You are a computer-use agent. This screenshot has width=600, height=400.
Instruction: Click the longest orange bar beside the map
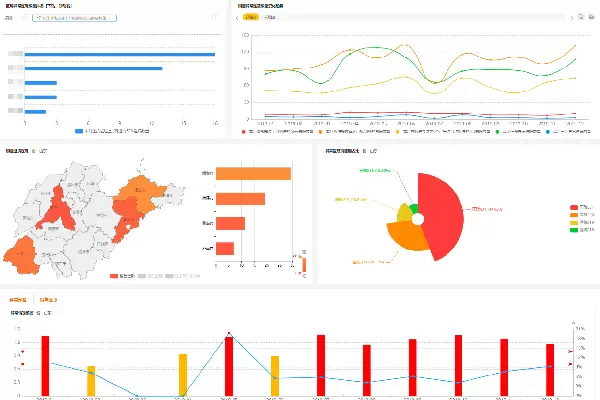(253, 174)
